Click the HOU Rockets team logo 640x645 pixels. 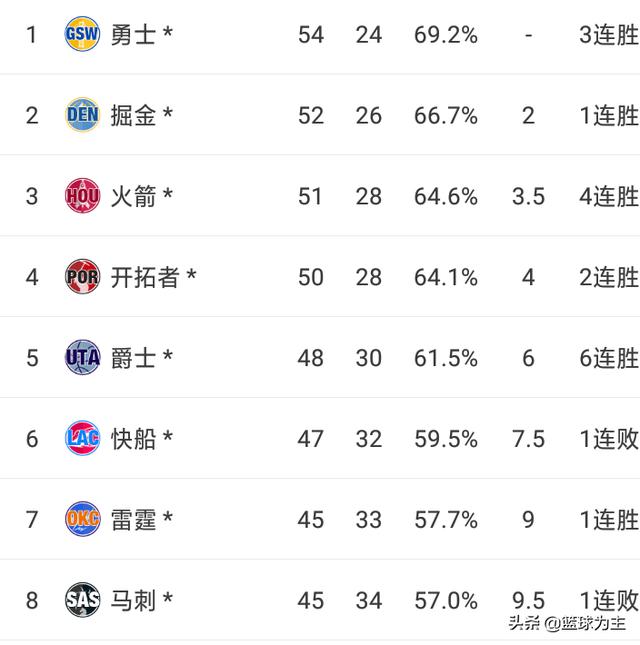pos(82,196)
